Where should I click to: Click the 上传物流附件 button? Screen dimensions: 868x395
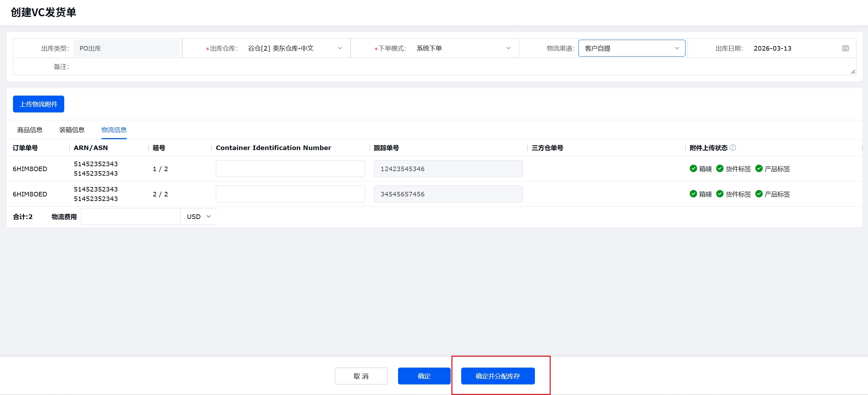click(39, 104)
